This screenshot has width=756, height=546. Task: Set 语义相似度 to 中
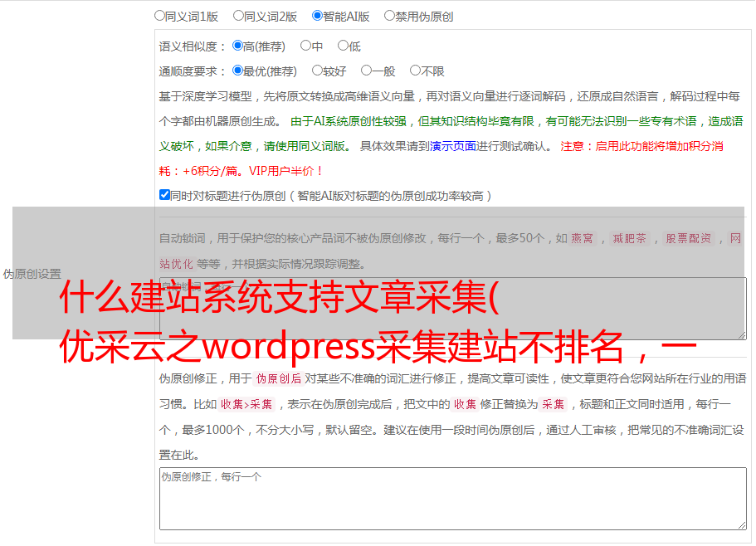pos(305,46)
